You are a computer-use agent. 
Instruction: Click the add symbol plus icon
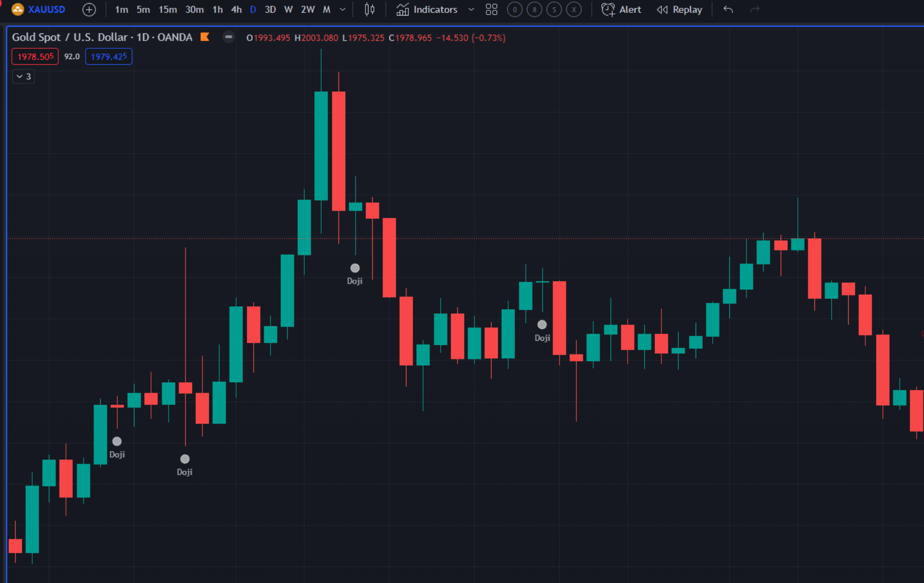89,9
